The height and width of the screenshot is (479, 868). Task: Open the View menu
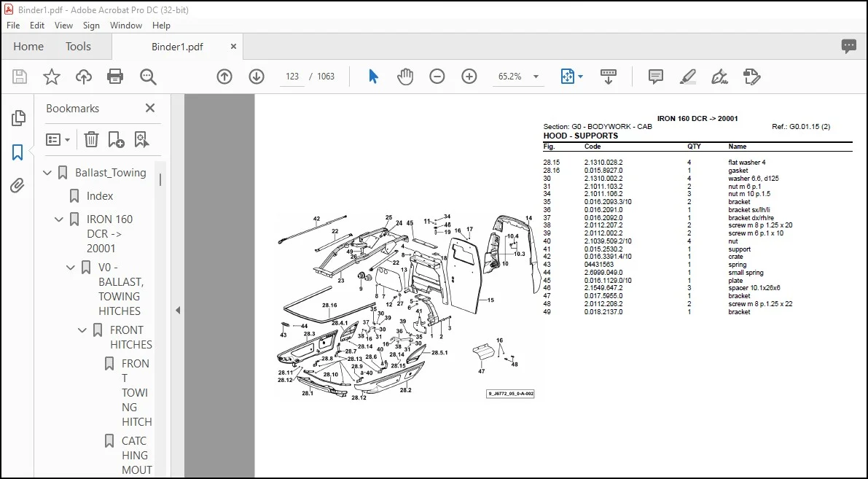[63, 26]
